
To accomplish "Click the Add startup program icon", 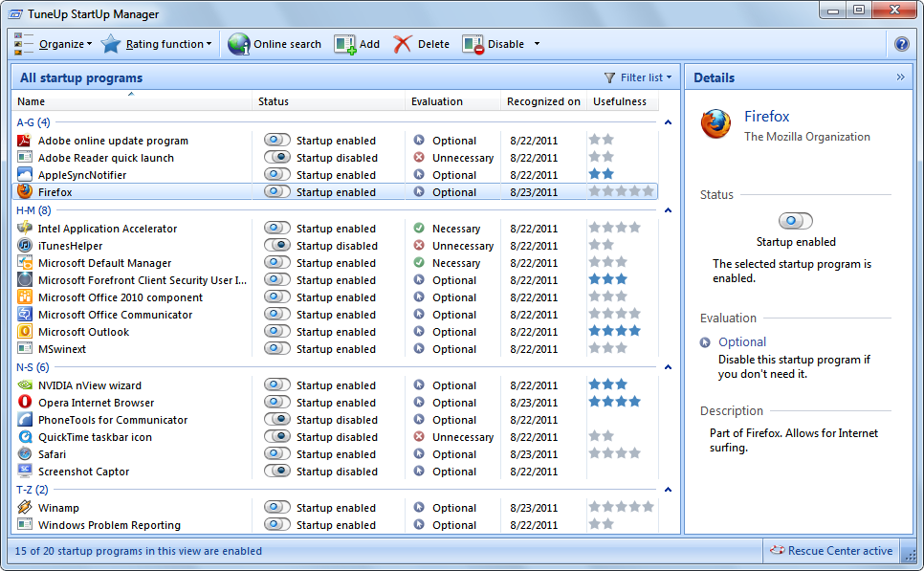I will point(344,44).
